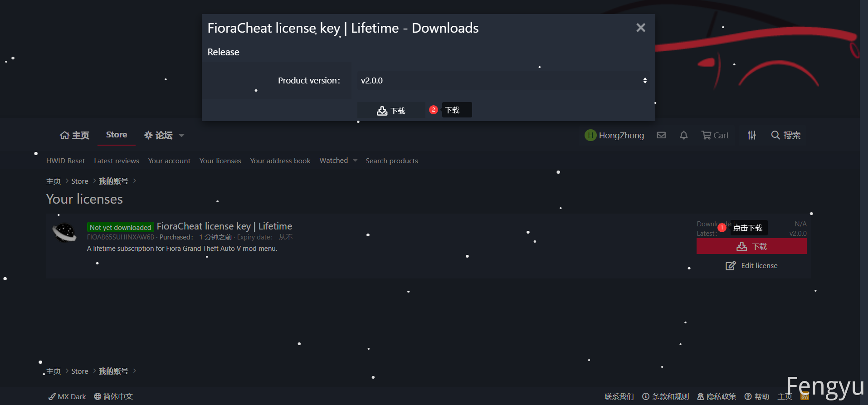Open the envelope messages icon
Screen dimensions: 868x405
[661, 135]
